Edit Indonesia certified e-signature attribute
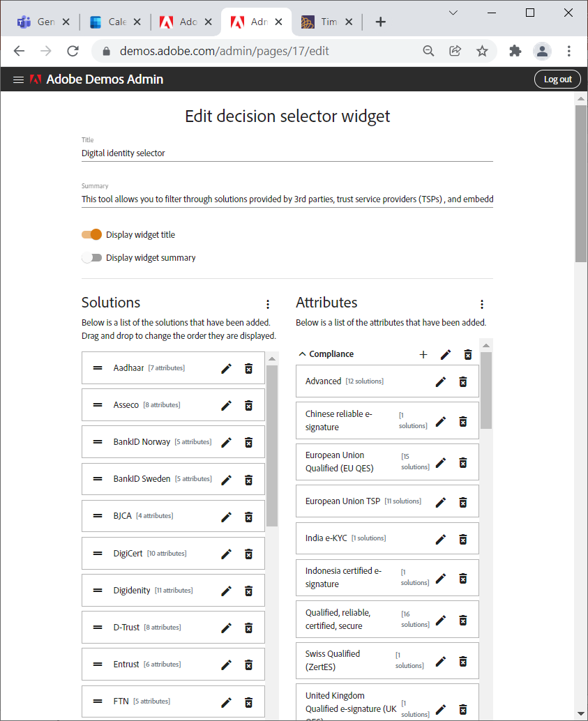The image size is (588, 721). pos(440,579)
